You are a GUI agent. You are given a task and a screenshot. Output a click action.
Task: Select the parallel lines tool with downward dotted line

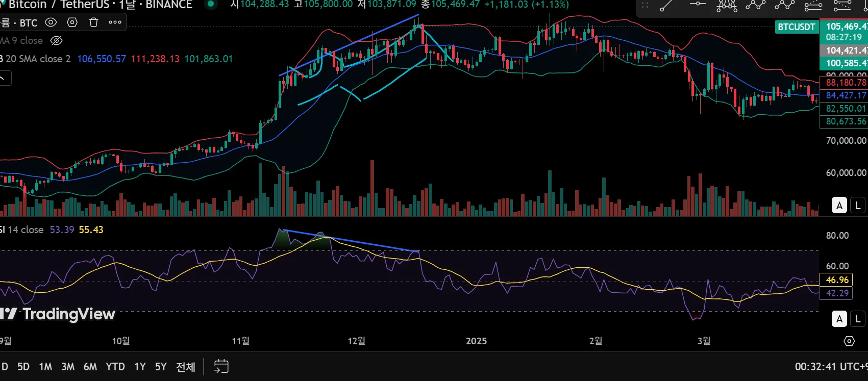(842, 6)
